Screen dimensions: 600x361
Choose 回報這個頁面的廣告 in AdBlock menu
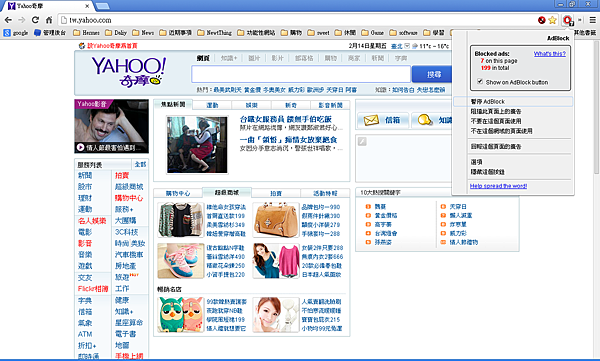point(496,146)
